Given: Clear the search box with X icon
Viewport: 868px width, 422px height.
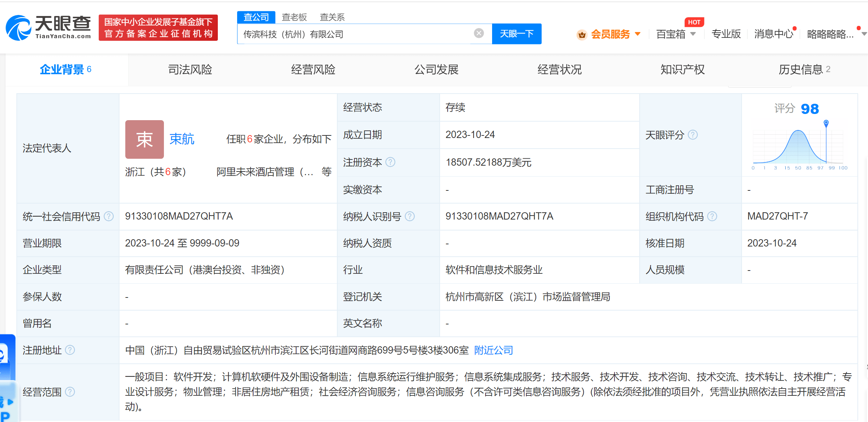Looking at the screenshot, I should pyautogui.click(x=479, y=33).
